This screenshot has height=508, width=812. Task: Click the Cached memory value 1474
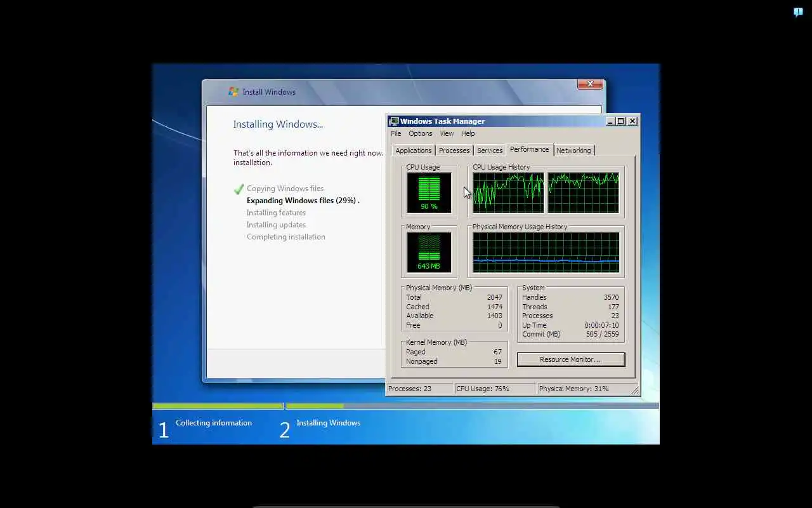(495, 307)
